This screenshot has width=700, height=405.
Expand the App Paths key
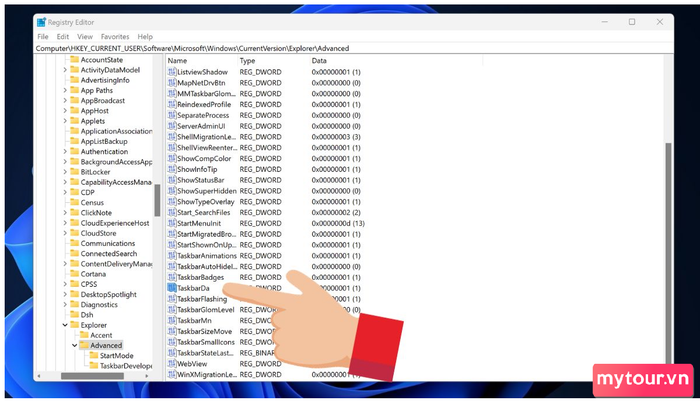(x=65, y=90)
